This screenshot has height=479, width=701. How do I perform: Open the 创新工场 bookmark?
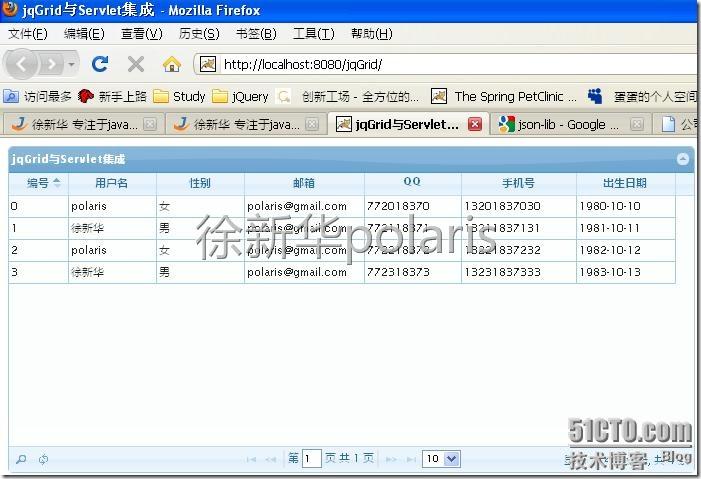(348, 96)
